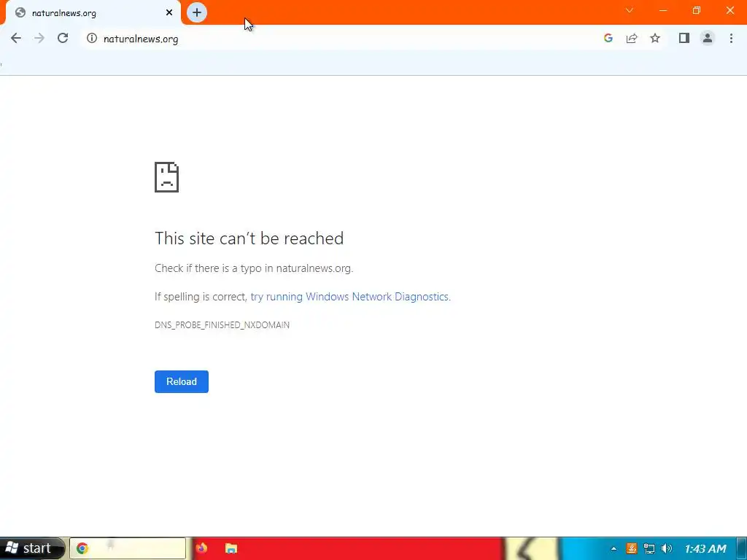Bookmark this tab with the star

click(x=655, y=39)
